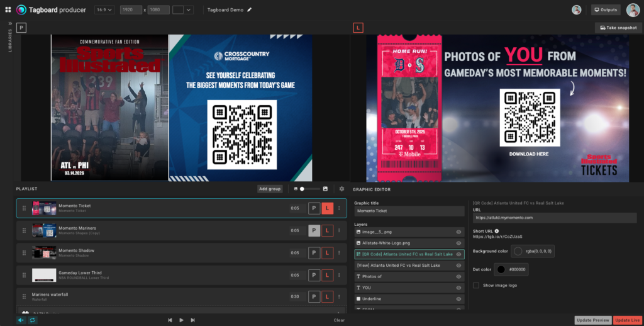644x326 pixels.
Task: Open more options for Momento Mariners
Action: click(x=339, y=230)
